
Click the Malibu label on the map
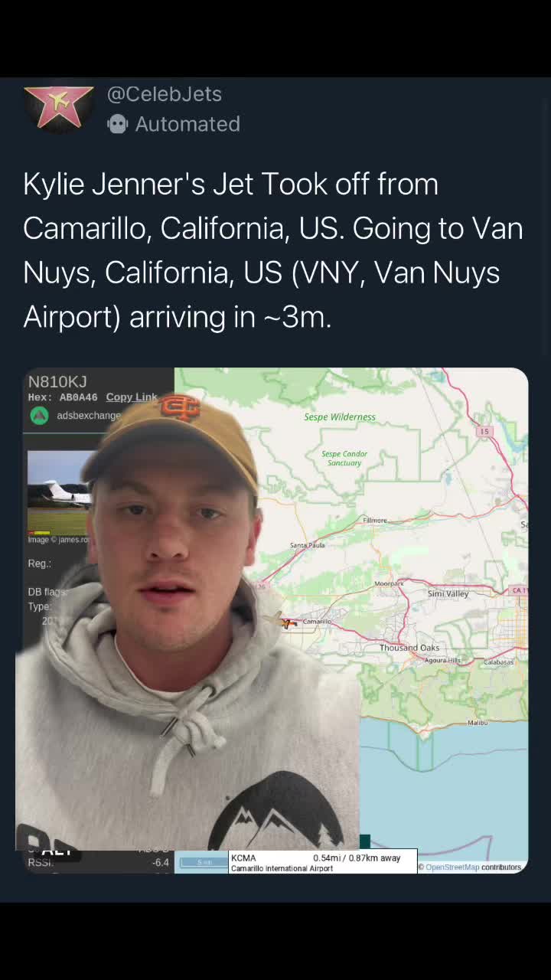478,723
